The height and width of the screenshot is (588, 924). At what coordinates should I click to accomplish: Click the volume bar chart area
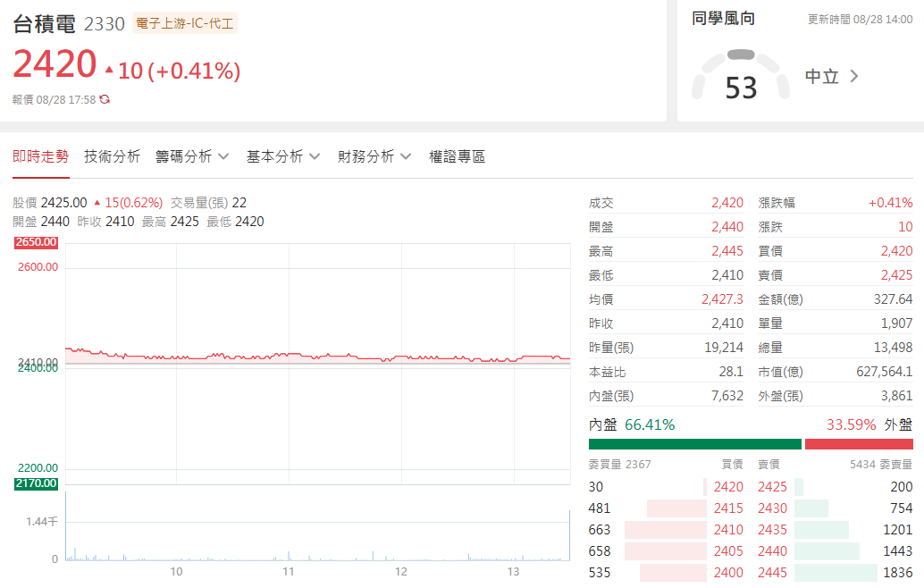[x=317, y=525]
